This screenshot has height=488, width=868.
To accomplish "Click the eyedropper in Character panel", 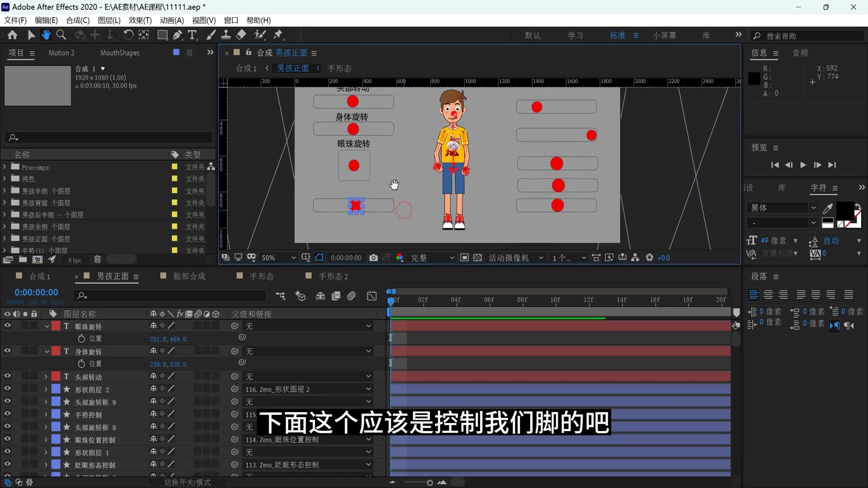I will click(x=828, y=208).
